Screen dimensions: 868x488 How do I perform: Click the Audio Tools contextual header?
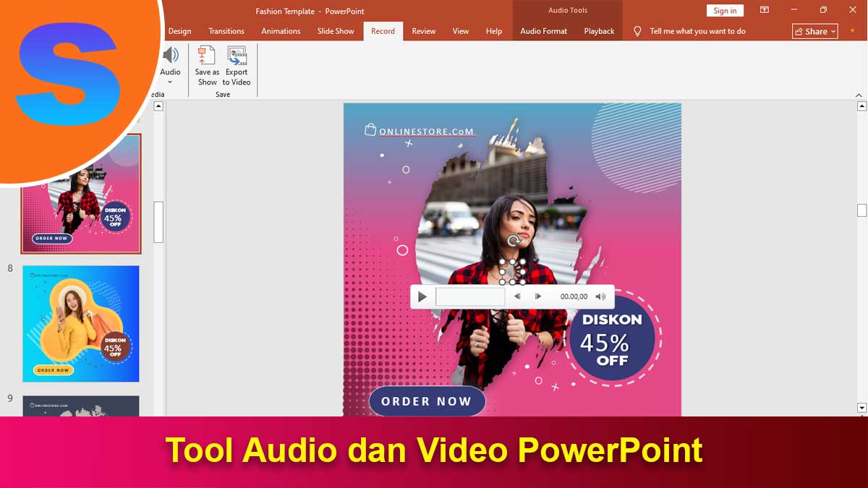[x=568, y=10]
